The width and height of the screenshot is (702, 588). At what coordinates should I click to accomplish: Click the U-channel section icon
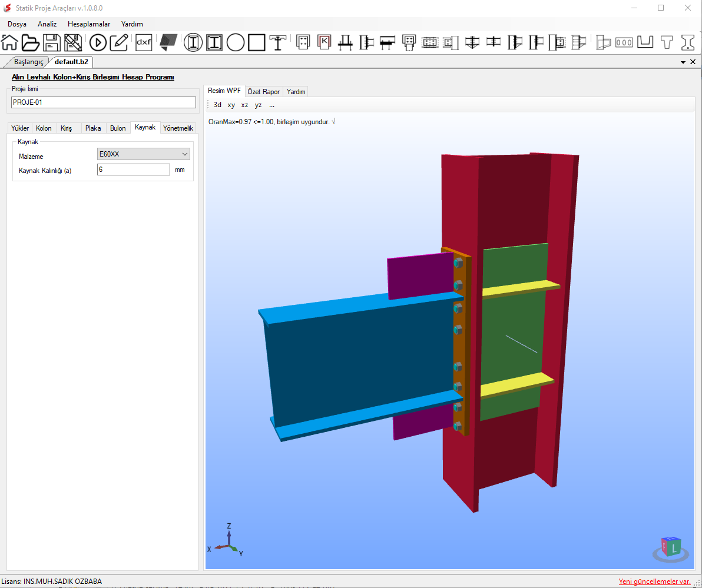click(x=645, y=42)
